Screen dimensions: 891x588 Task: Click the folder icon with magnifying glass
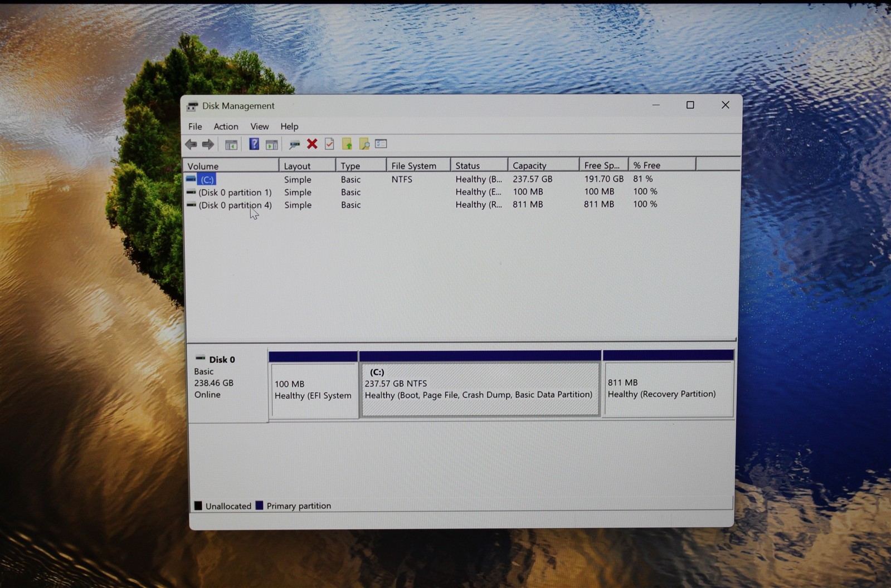click(x=364, y=144)
